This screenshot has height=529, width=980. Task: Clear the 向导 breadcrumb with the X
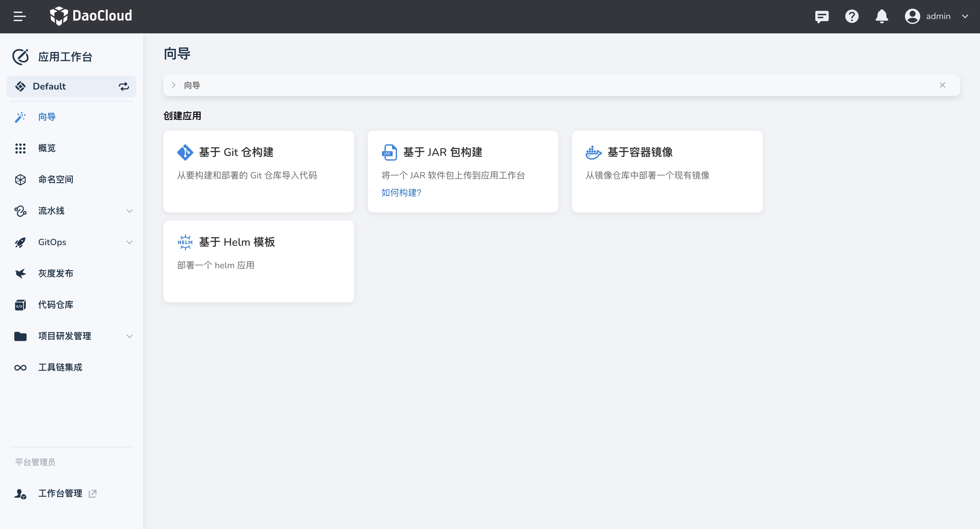click(x=943, y=85)
